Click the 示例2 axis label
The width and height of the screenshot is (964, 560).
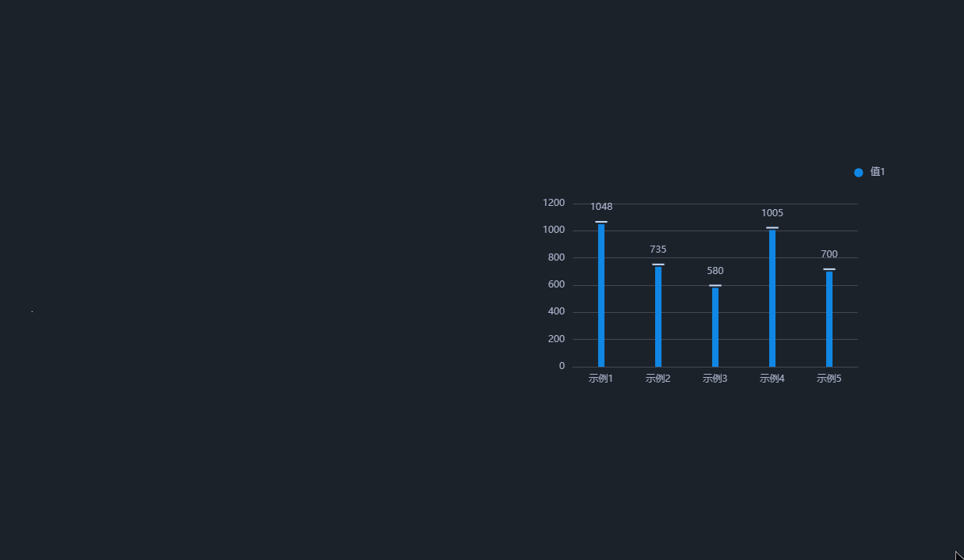coord(658,379)
